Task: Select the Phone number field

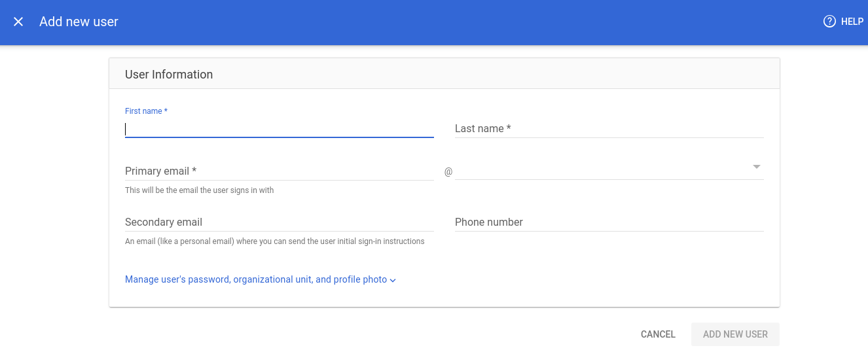Action: 609,222
